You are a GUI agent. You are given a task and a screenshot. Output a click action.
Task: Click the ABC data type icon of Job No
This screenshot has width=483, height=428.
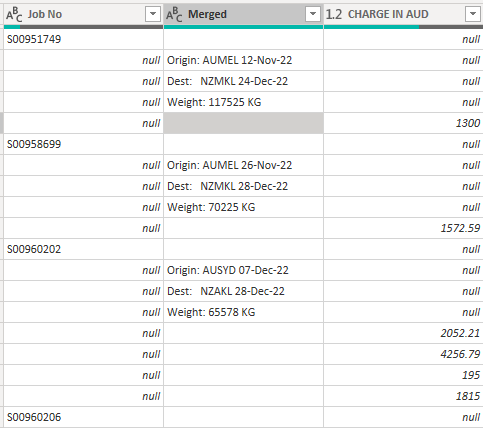tap(14, 14)
